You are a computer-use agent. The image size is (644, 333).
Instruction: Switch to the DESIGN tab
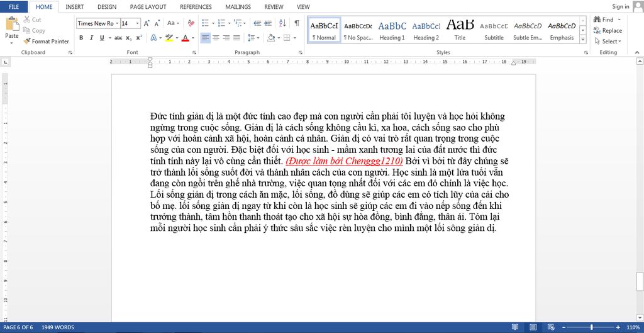[107, 6]
